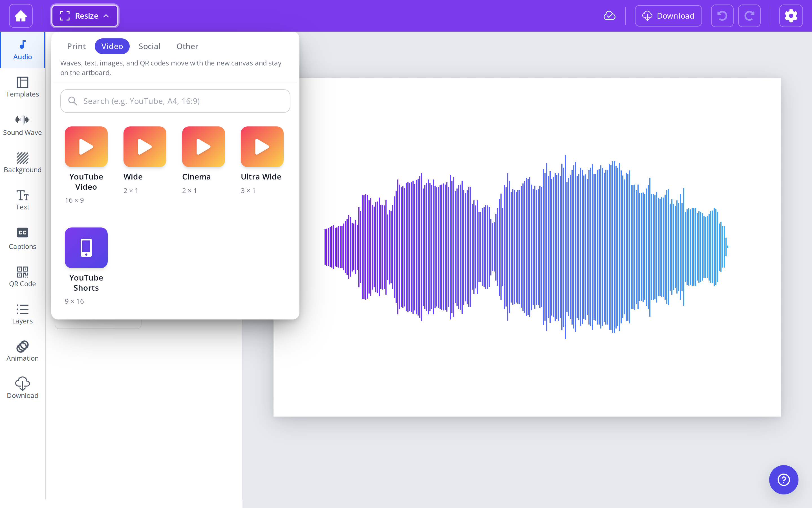This screenshot has width=812, height=508.
Task: Select the Video tab
Action: pos(112,46)
